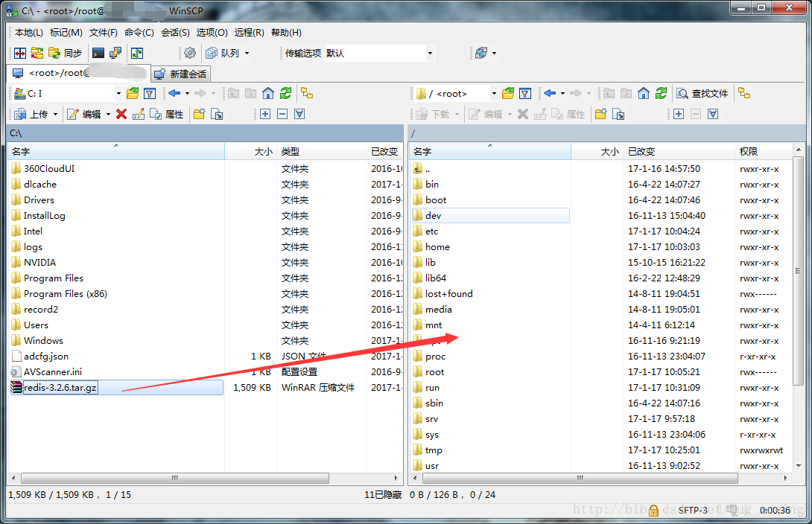Expand the 上传 upload dropdown arrow
The width and height of the screenshot is (812, 524).
tap(55, 114)
